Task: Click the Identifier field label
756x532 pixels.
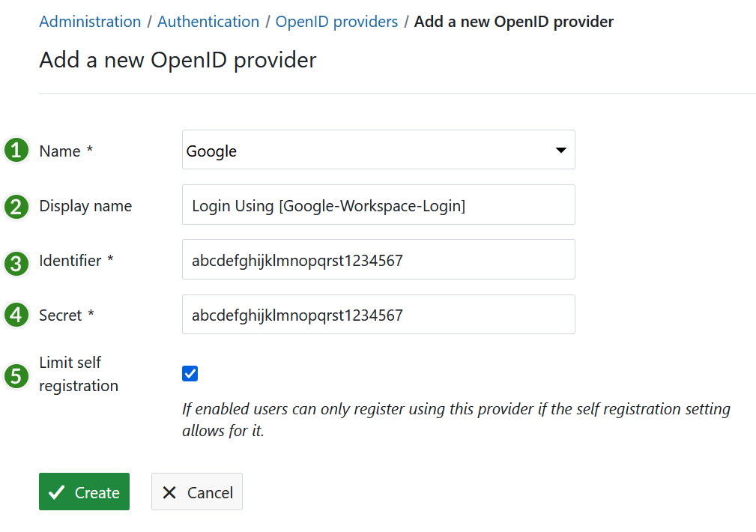Action: pyautogui.click(x=70, y=261)
